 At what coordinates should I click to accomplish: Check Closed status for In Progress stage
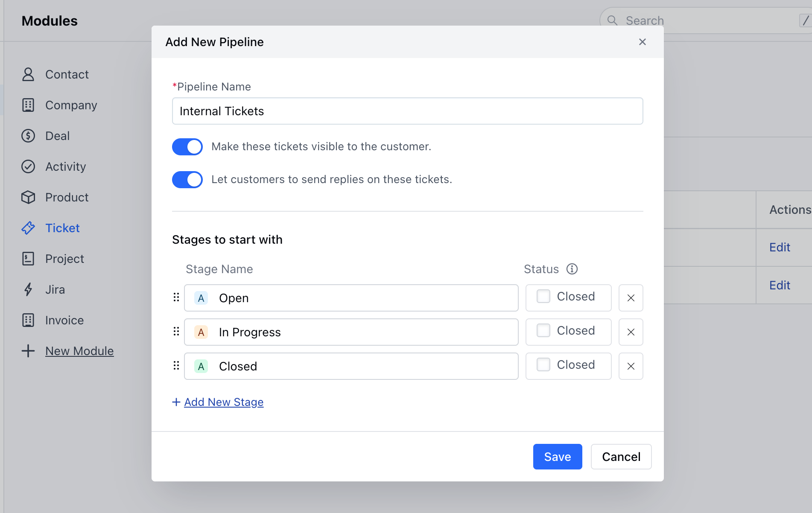pos(543,330)
